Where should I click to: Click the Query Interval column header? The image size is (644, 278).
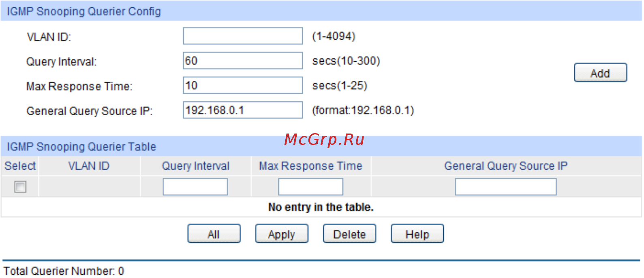pyautogui.click(x=195, y=166)
